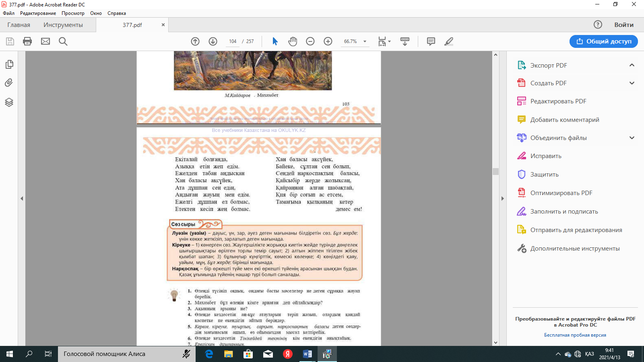Open the Окно menu
The width and height of the screenshot is (644, 362).
tap(96, 13)
